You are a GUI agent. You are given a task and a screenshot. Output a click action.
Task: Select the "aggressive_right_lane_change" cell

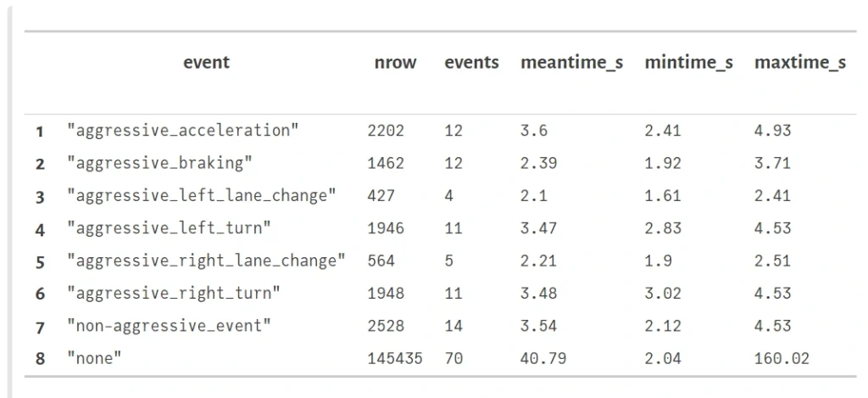pyautogui.click(x=207, y=261)
